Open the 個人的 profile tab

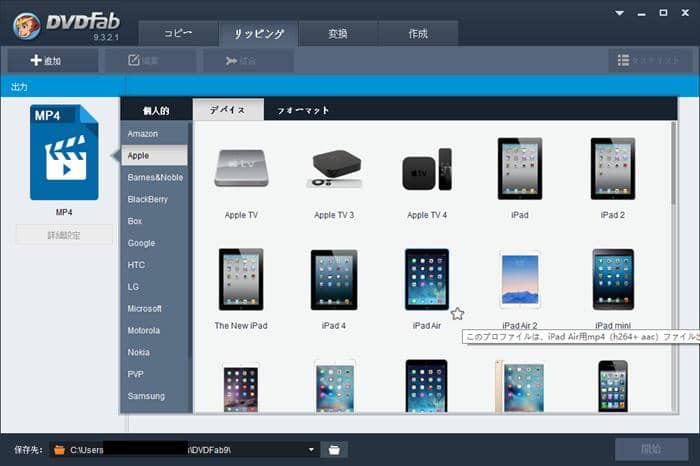pos(156,110)
